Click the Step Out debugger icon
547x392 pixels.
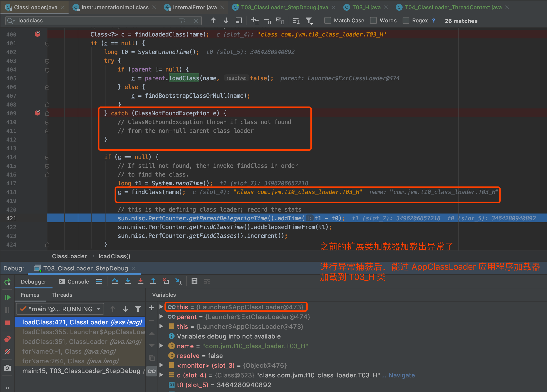(x=153, y=281)
